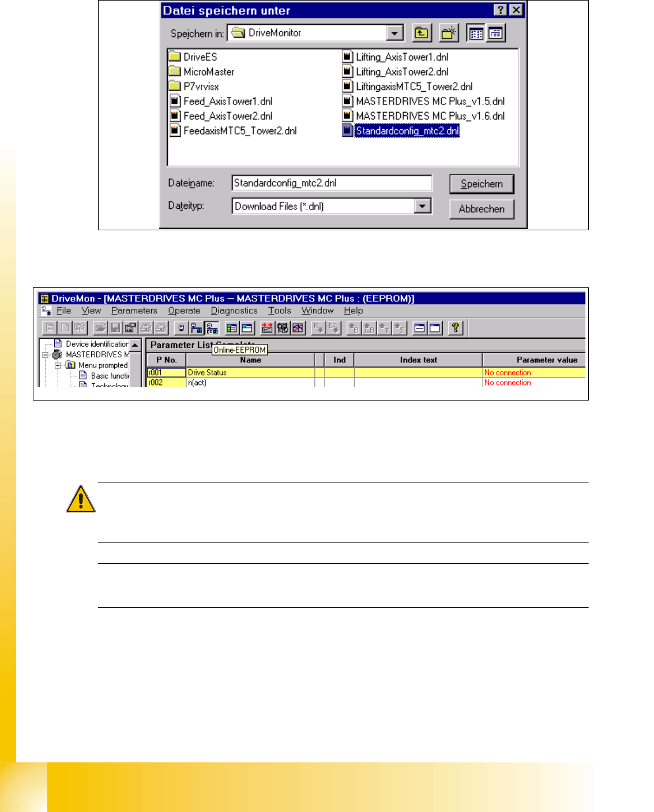Screen dimensions: 654x812
Task: Select file FeedaxisMTC5_Tower2.dnl
Action: 233,131
